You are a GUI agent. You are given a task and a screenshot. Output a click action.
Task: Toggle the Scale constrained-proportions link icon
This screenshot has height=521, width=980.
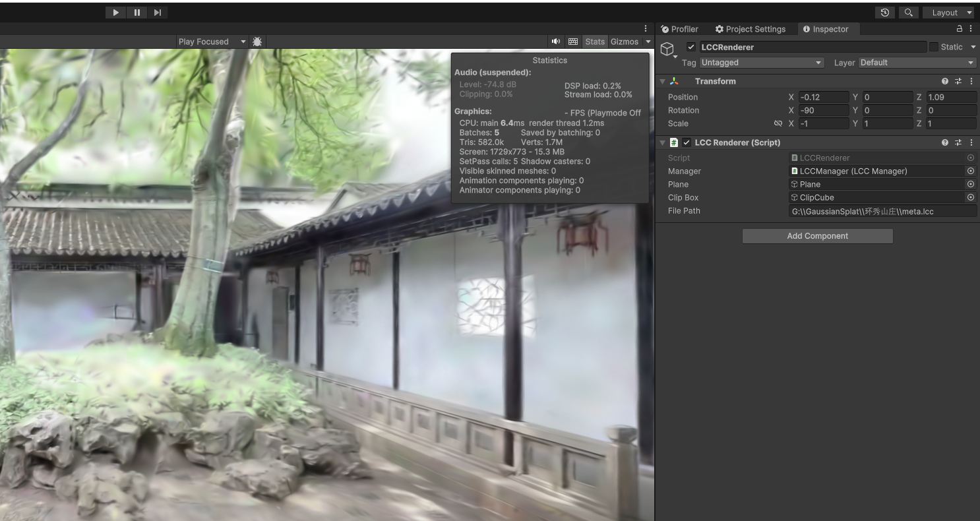(x=778, y=123)
